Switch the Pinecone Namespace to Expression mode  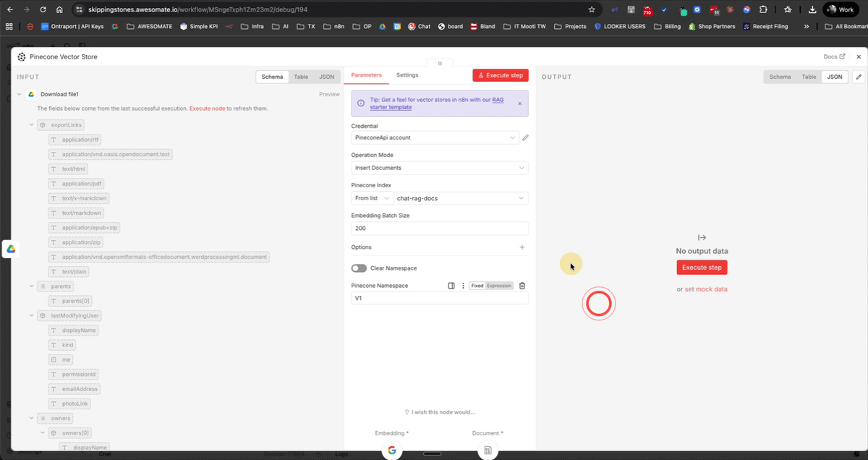[498, 286]
